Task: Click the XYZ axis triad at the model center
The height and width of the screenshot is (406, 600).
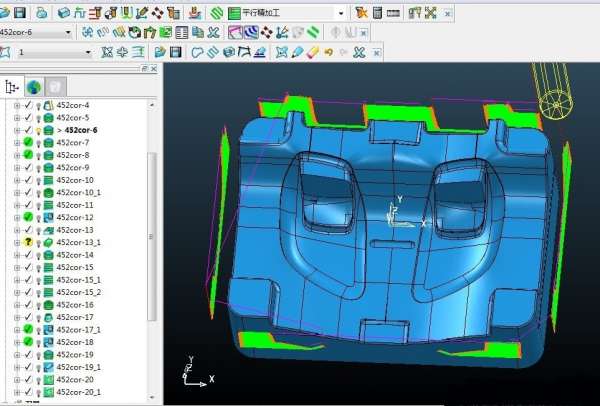Action: tap(405, 213)
